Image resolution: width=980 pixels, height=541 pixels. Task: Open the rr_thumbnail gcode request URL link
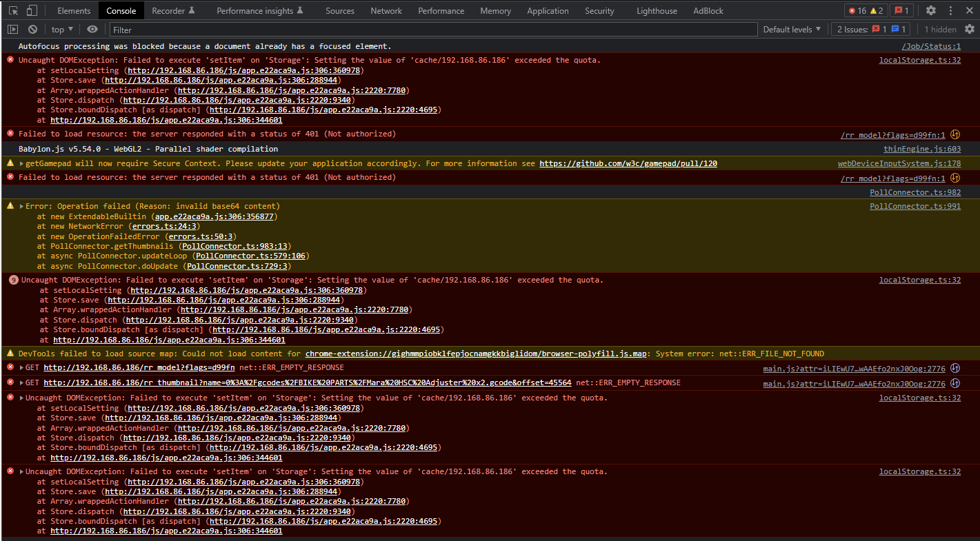click(308, 383)
